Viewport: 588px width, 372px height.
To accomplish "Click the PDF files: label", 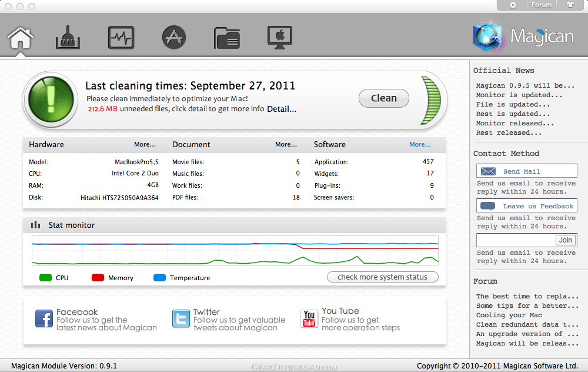I will pos(185,197).
